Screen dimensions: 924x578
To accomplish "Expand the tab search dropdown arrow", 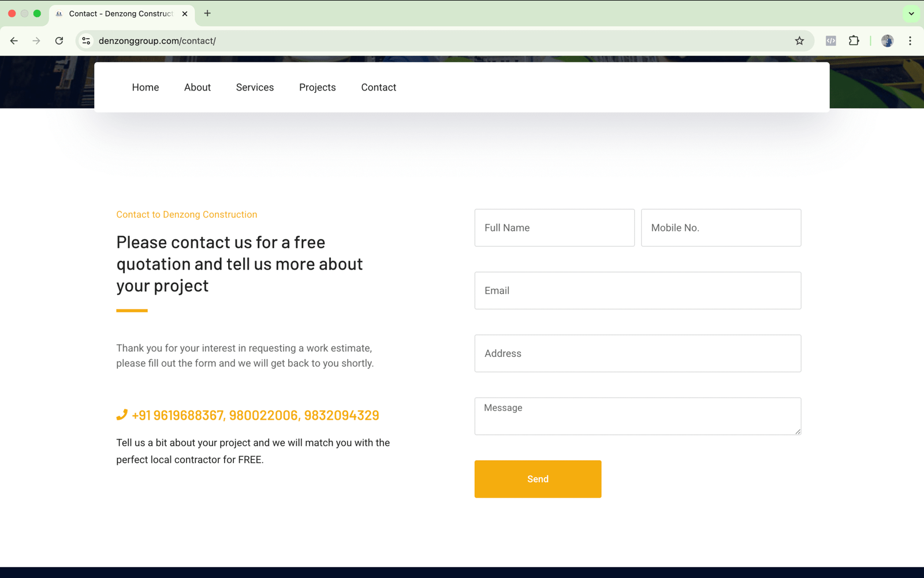I will click(911, 13).
